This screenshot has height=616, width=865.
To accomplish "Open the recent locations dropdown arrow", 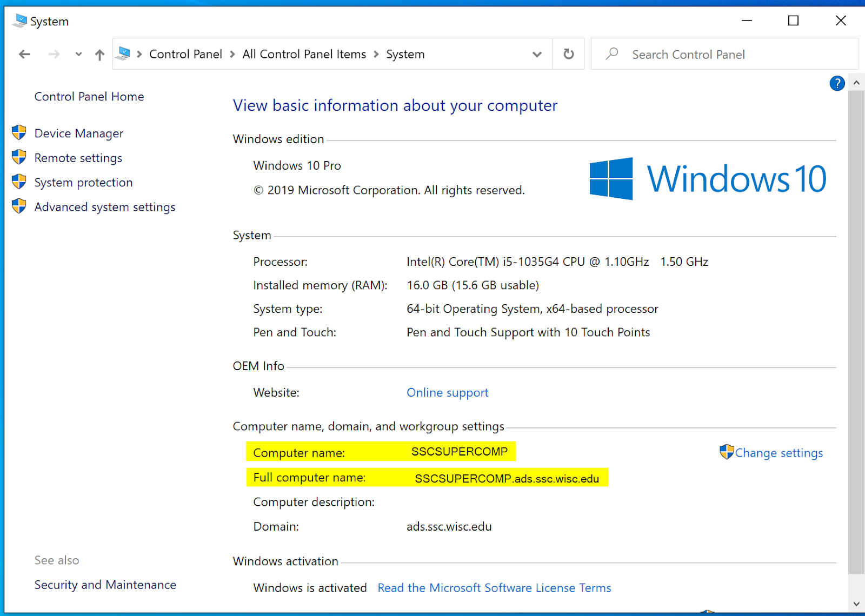I will point(78,54).
